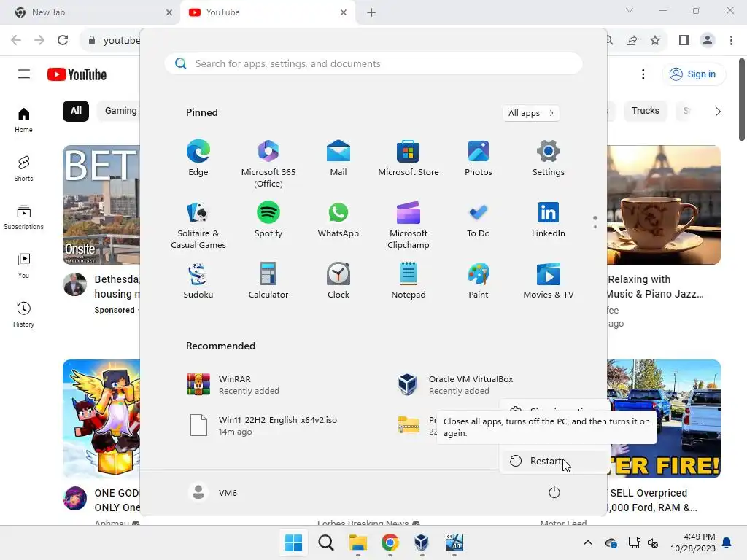The image size is (747, 560).
Task: Open clock and date panel
Action: 693,542
